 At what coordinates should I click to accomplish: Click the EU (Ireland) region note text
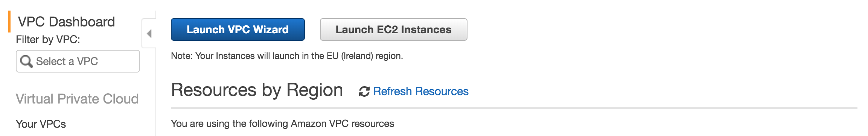[x=287, y=56]
